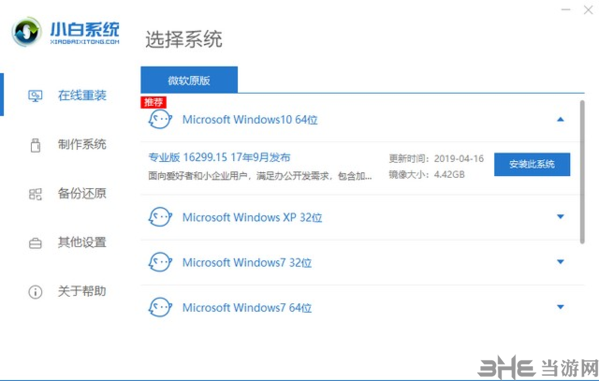Select the Microsoft Windows7 64位 row title
Viewport: 599px width, 381px height.
(247, 308)
